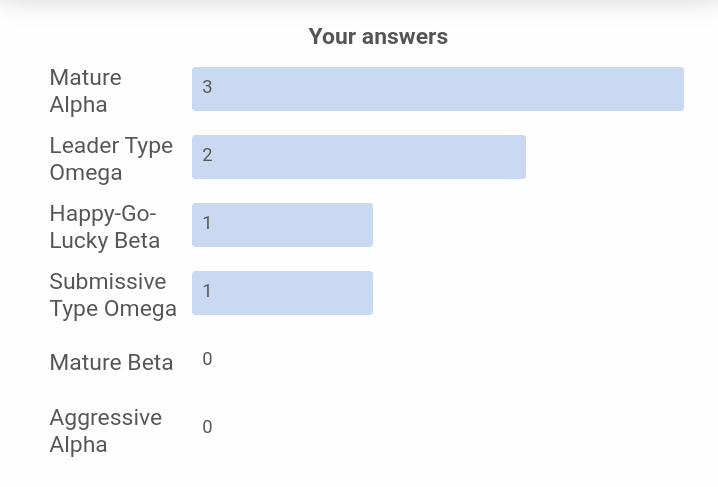718x487 pixels.
Task: Select the Happy-Go-Lucky Beta label text
Action: point(105,227)
